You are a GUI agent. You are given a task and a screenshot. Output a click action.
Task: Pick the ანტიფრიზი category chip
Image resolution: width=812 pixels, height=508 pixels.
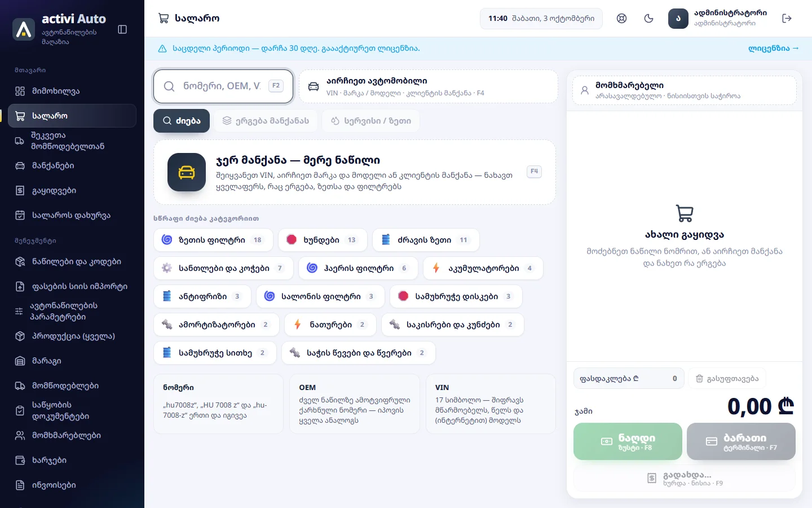pos(202,296)
